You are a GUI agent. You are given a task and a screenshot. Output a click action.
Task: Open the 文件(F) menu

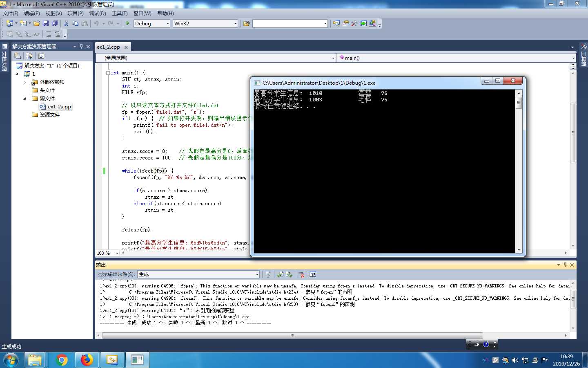(x=10, y=13)
